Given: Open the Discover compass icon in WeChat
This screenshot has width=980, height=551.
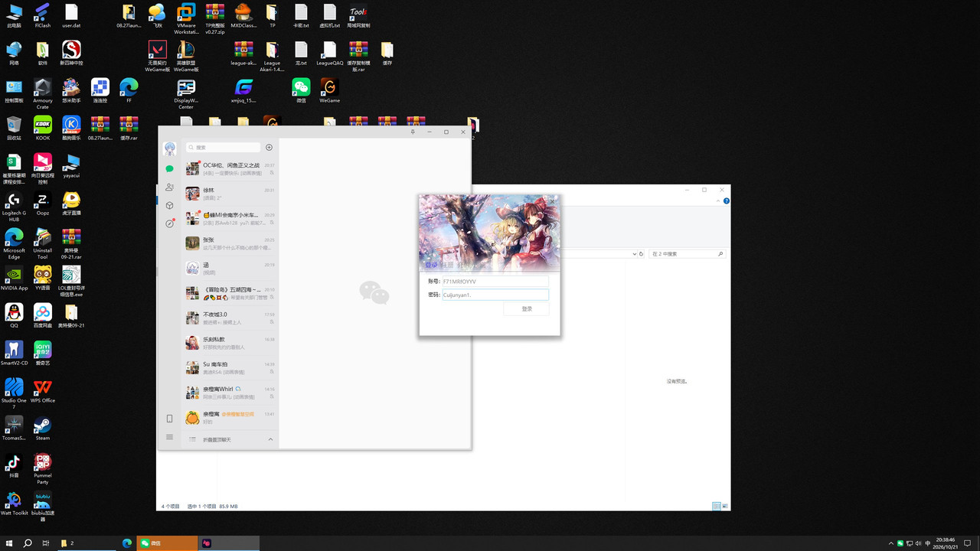Looking at the screenshot, I should (x=169, y=223).
